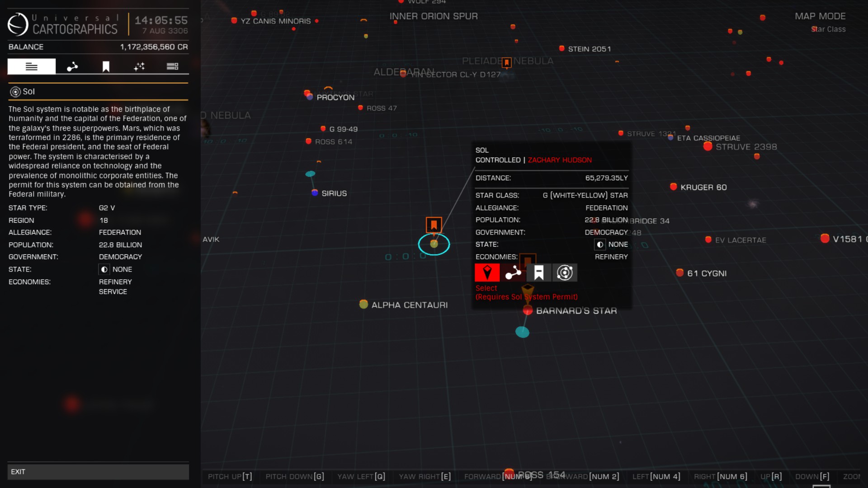
Task: Click the Sol system target icon in panel header
Action: [15, 92]
